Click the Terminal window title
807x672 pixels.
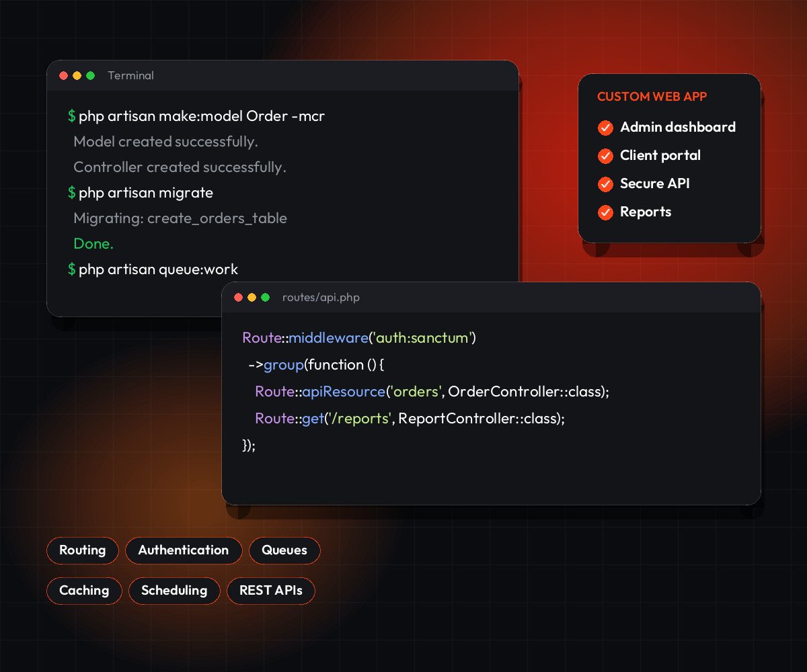pyautogui.click(x=130, y=76)
